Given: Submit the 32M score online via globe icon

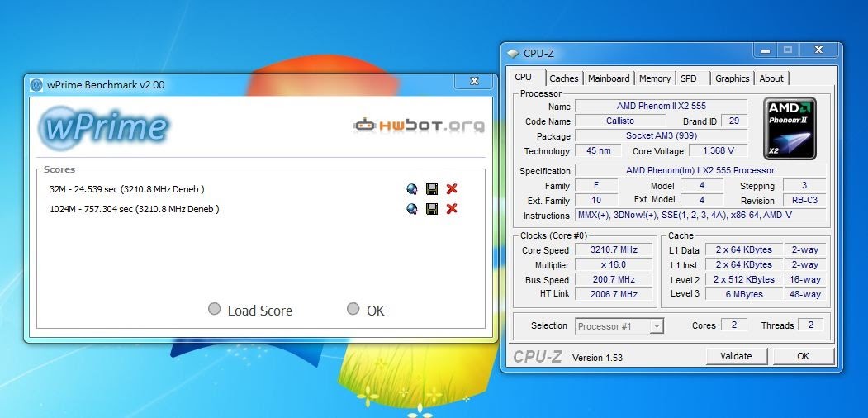Looking at the screenshot, I should point(412,189).
